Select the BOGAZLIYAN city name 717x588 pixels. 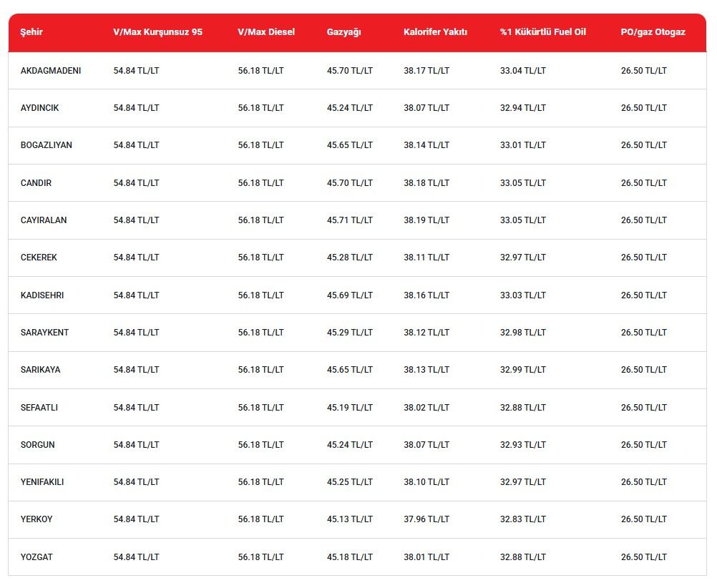[47, 145]
